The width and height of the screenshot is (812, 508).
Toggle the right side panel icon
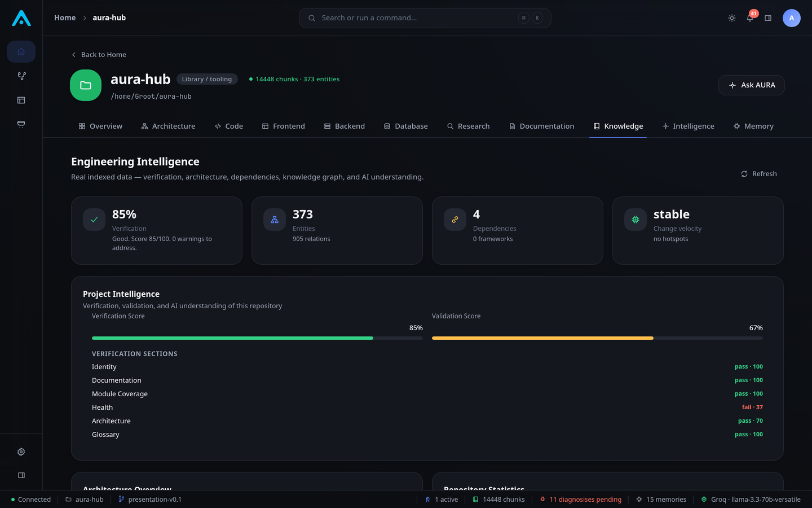[x=768, y=18]
